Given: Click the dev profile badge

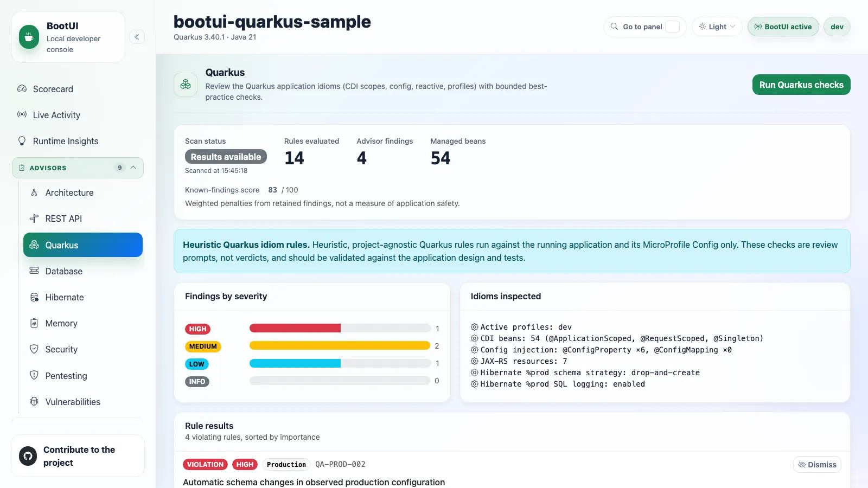Looking at the screenshot, I should pyautogui.click(x=837, y=27).
